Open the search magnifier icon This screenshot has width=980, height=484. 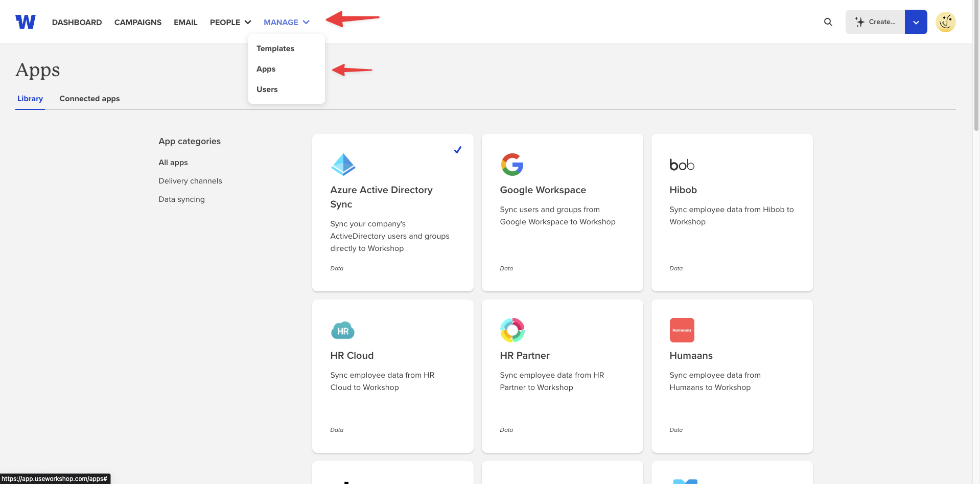coord(828,22)
